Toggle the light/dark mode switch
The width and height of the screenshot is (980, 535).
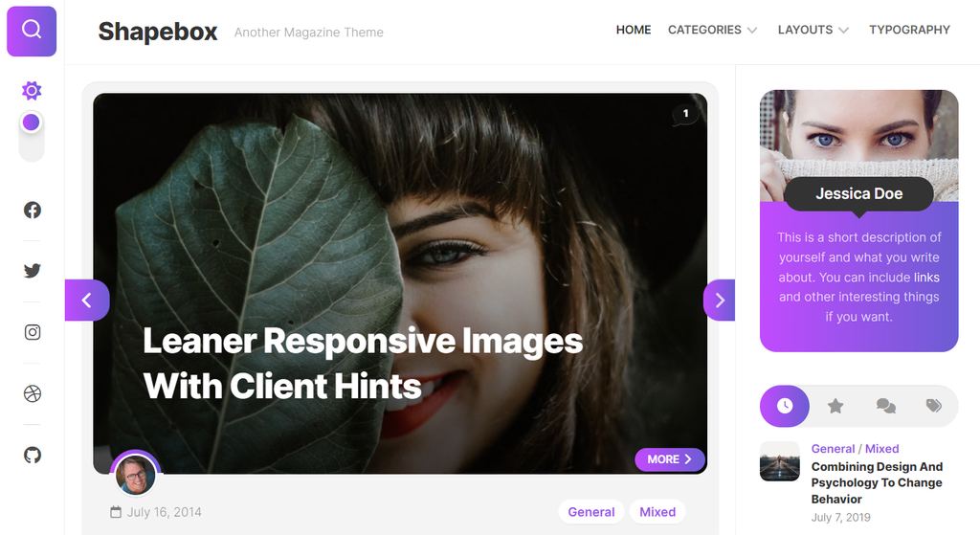(32, 137)
